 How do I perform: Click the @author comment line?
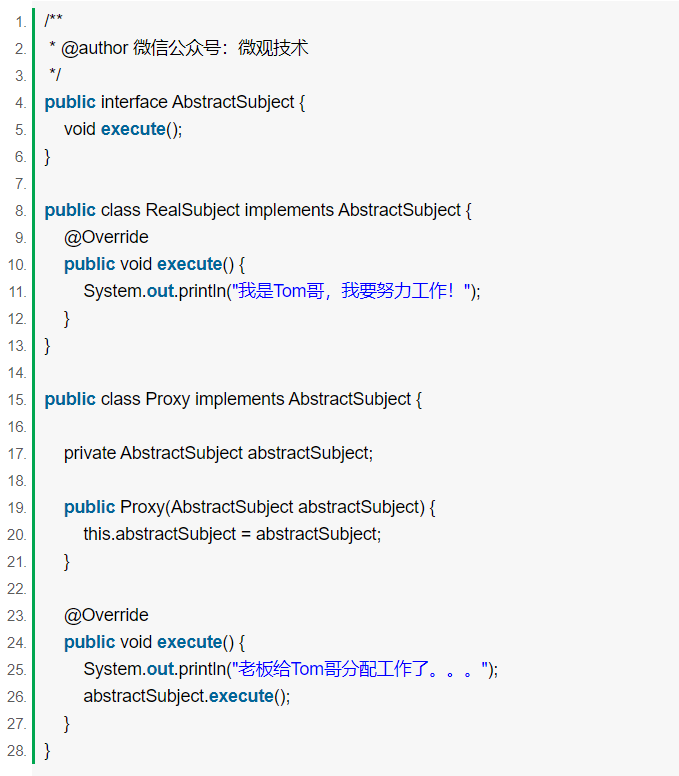pyautogui.click(x=179, y=48)
